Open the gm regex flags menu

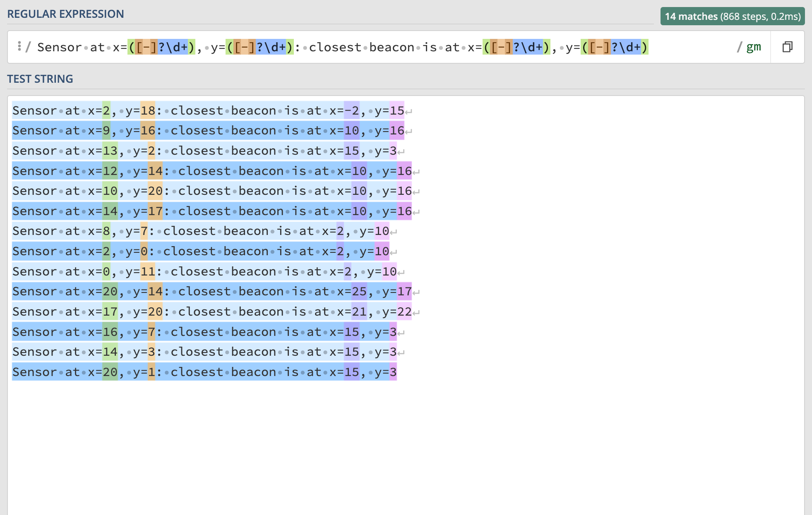(753, 47)
